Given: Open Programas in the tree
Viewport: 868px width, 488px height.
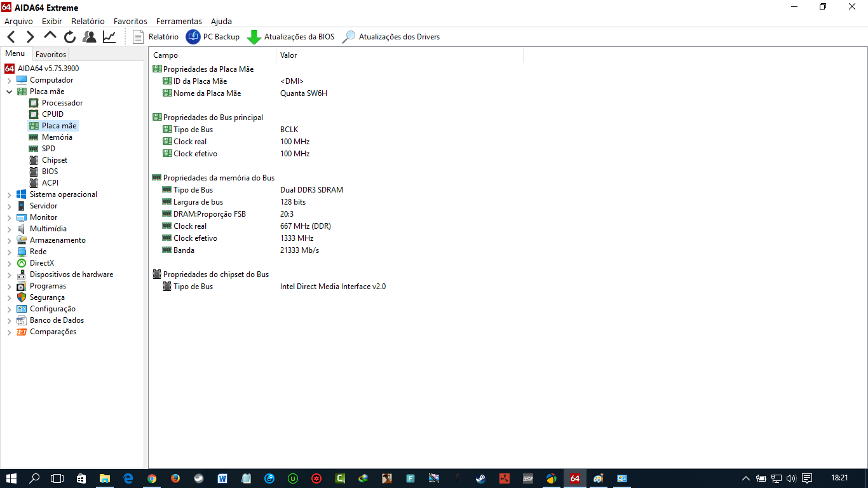Looking at the screenshot, I should click(x=48, y=286).
